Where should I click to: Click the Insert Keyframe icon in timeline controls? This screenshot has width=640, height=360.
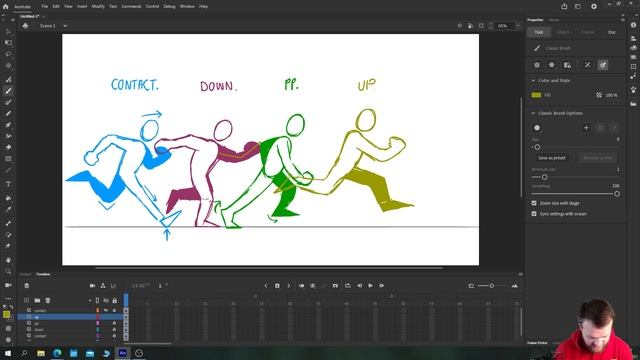pos(277,286)
